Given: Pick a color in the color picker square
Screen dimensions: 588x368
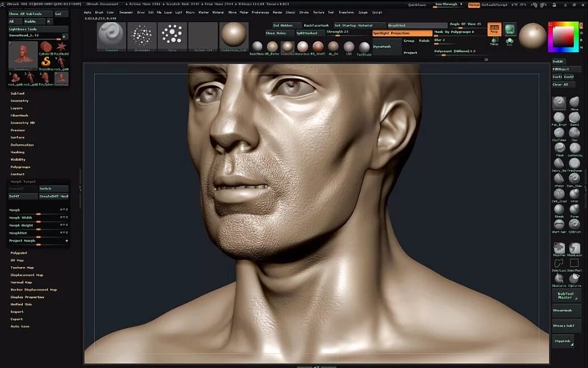Looking at the screenshot, I should [563, 37].
